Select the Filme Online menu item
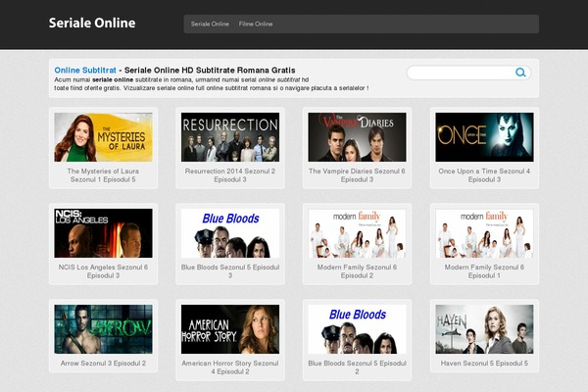 click(x=256, y=24)
